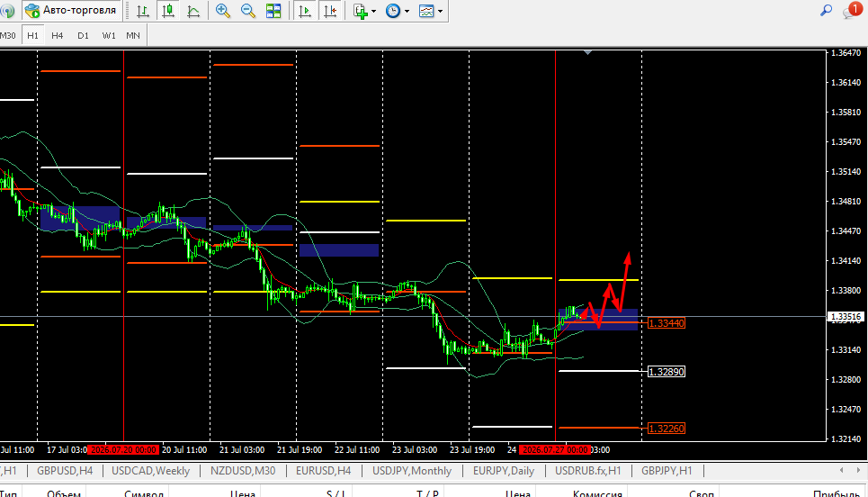Sort by the Прибыль column header
The width and height of the screenshot is (868, 497).
[x=836, y=493]
